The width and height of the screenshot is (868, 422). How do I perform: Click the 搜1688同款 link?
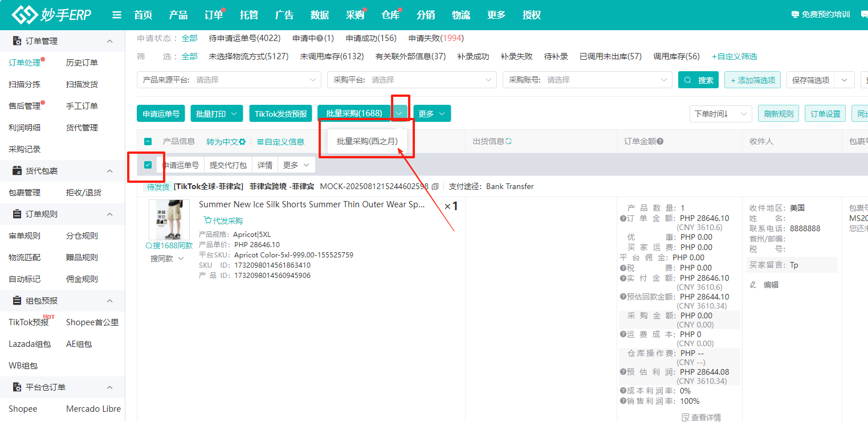click(x=169, y=245)
